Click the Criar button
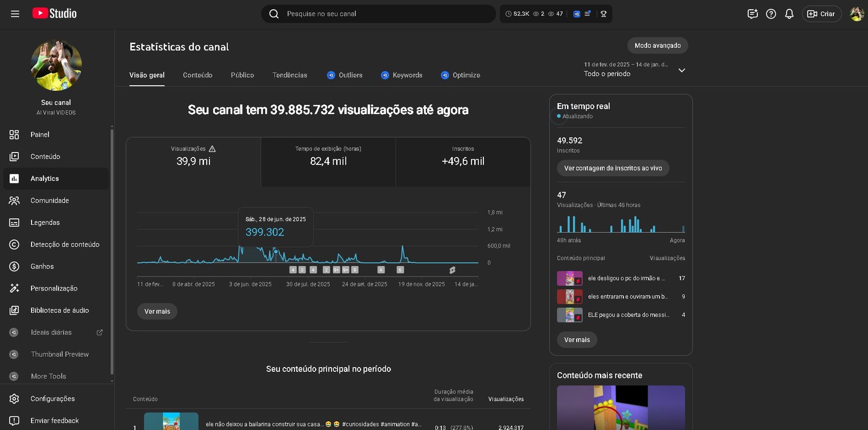The height and width of the screenshot is (430, 868). (822, 14)
